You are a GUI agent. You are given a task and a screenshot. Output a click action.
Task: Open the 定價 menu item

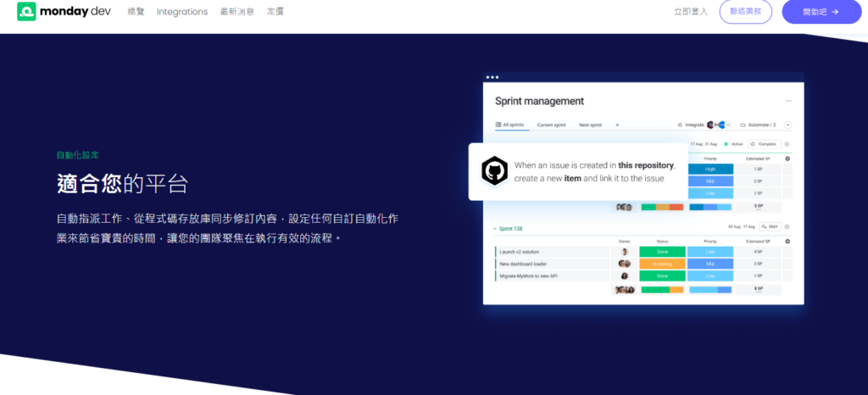point(275,12)
